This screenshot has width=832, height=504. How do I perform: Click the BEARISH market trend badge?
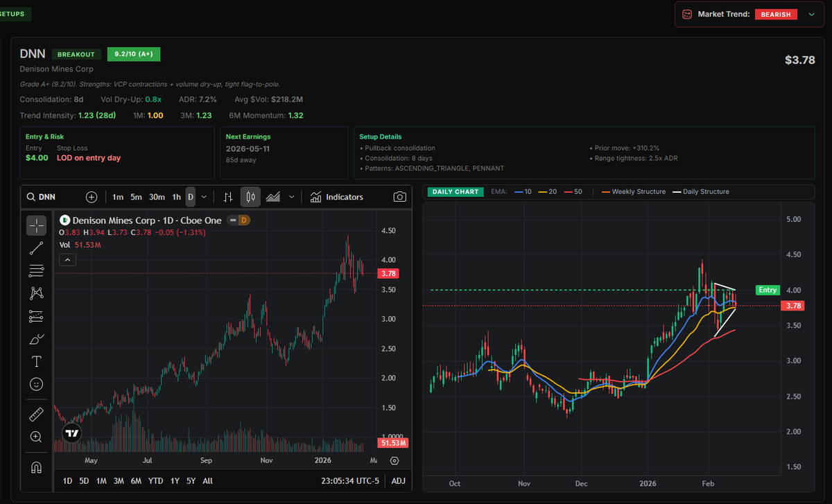tap(777, 14)
